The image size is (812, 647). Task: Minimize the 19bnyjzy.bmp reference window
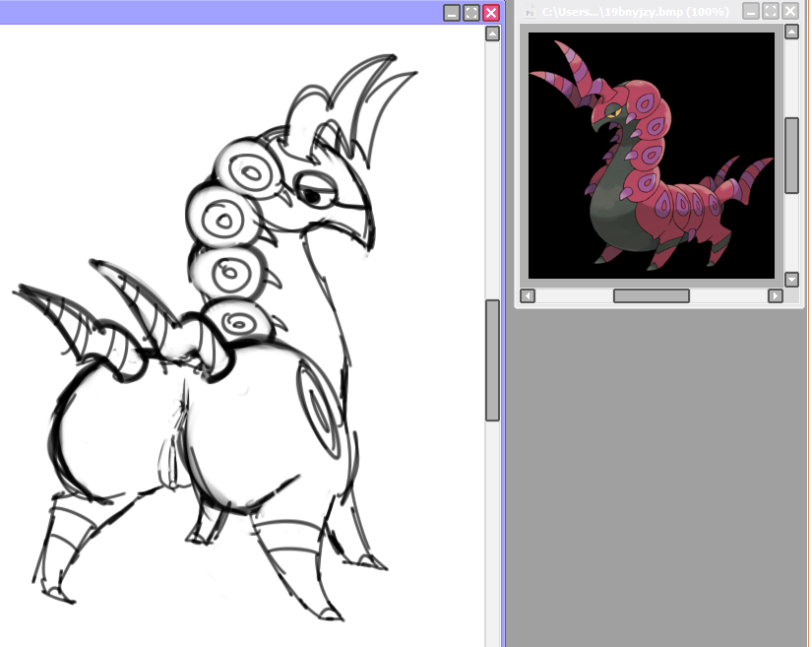(x=751, y=12)
